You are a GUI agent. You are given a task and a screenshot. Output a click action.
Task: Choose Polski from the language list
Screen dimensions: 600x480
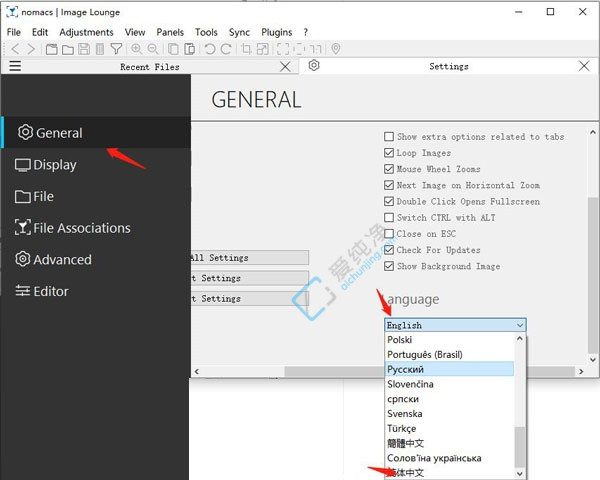[449, 340]
